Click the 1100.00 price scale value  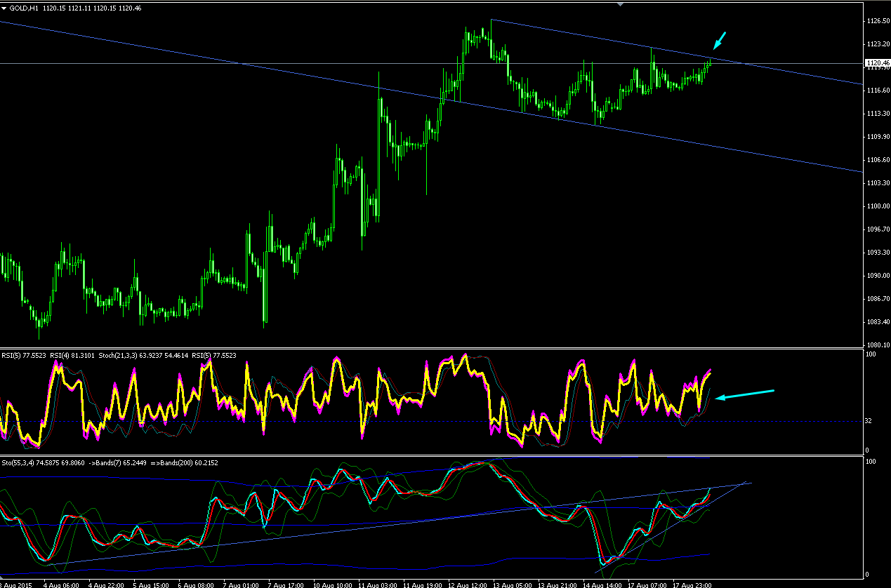878,206
